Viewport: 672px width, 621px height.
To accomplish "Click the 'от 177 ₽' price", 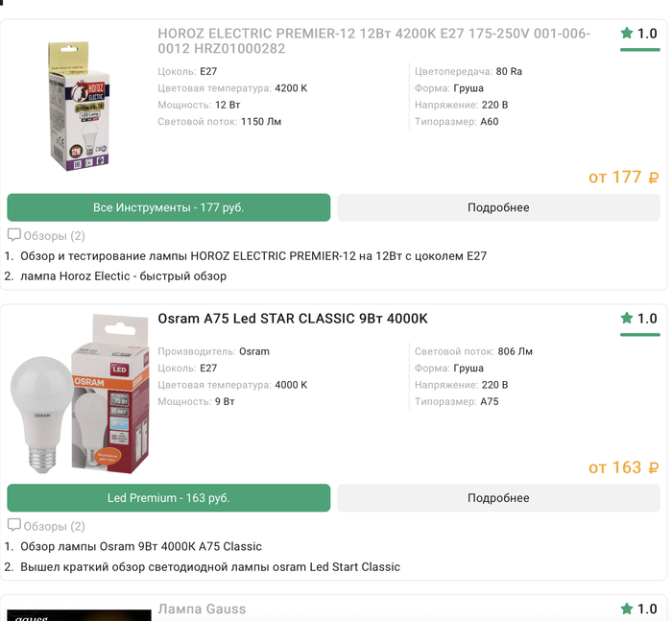I will point(623,178).
